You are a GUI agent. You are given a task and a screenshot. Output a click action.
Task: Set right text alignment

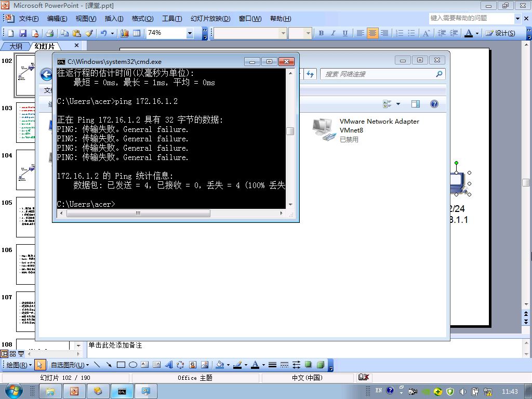(x=384, y=33)
